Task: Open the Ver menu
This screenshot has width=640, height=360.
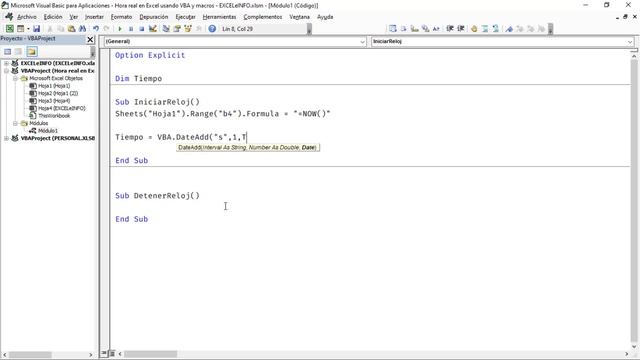Action: pos(73,17)
